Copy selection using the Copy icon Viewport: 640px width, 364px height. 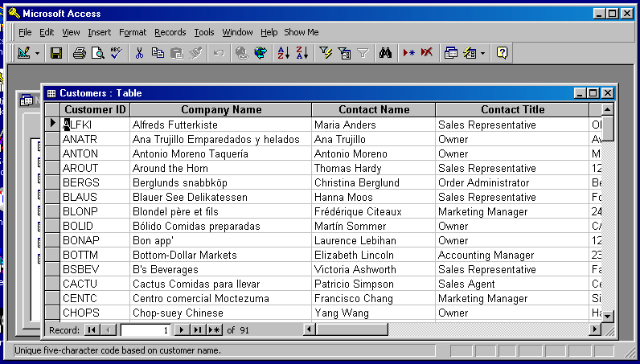point(158,53)
